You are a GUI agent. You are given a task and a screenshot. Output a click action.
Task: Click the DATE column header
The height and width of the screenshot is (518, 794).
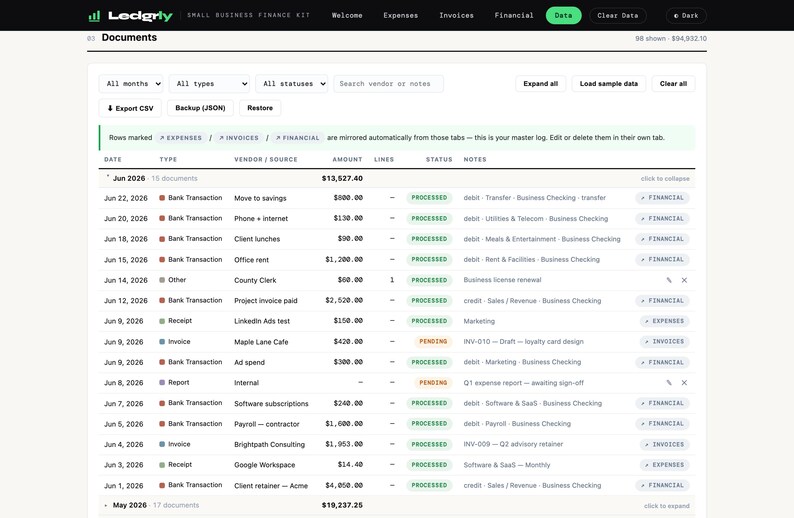click(x=113, y=160)
